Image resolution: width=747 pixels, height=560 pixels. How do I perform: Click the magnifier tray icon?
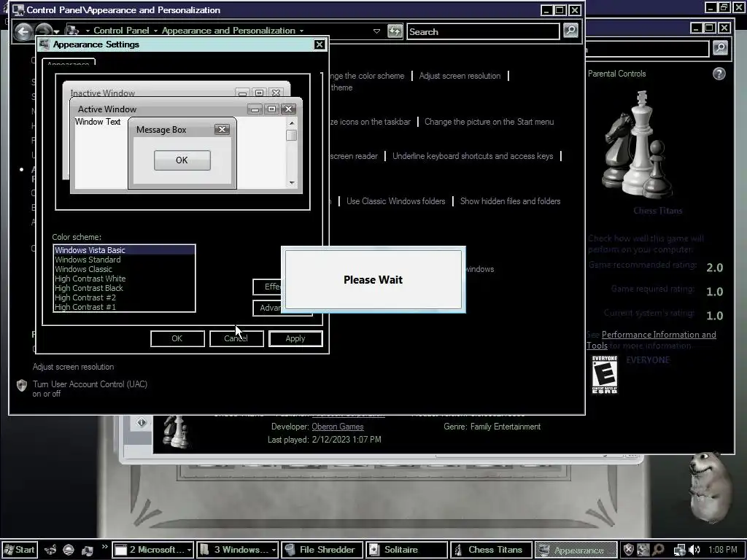click(659, 550)
